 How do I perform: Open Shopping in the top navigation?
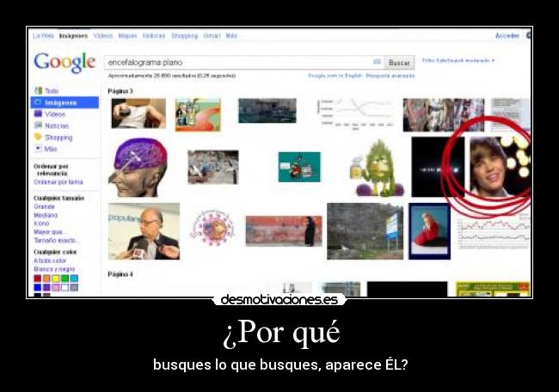(184, 35)
